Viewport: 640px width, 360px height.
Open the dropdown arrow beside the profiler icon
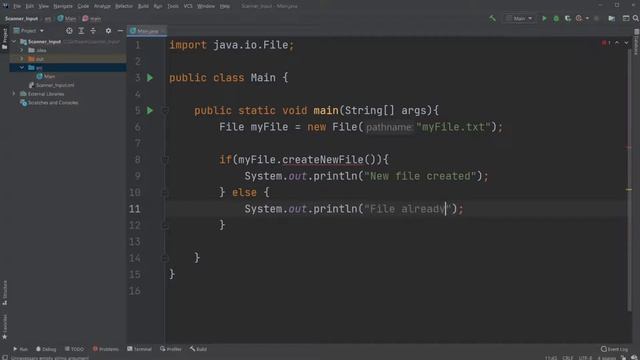click(587, 18)
